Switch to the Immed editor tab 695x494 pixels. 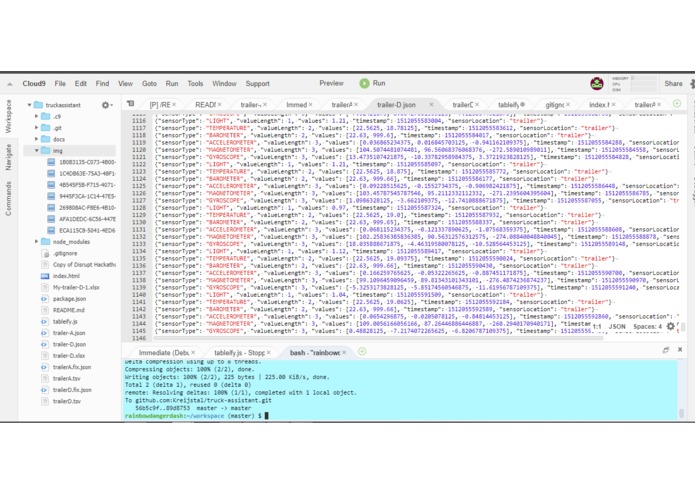click(296, 105)
